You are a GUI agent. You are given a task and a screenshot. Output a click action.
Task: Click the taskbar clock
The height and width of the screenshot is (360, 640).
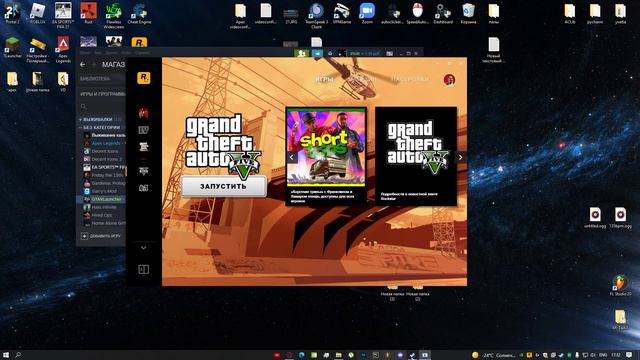616,355
